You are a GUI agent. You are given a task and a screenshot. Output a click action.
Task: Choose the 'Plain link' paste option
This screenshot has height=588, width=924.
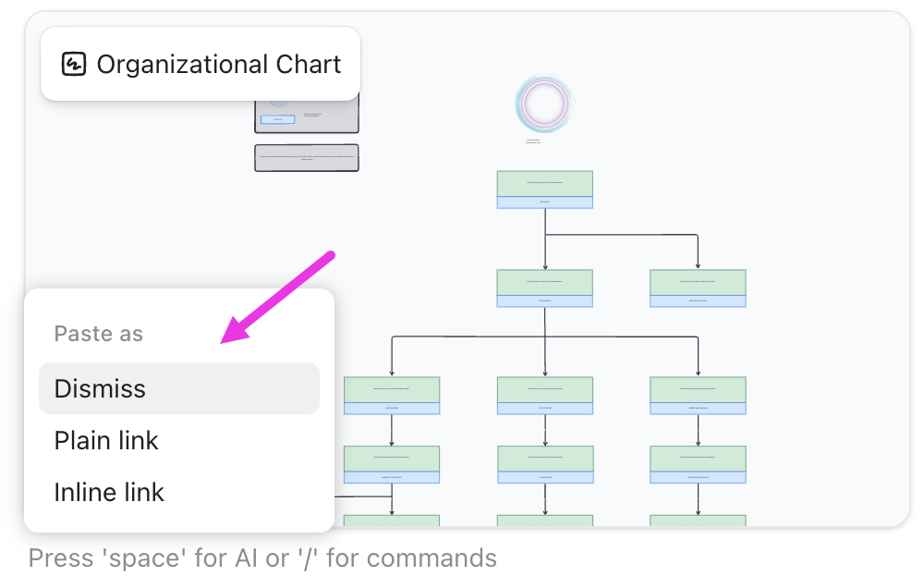105,440
